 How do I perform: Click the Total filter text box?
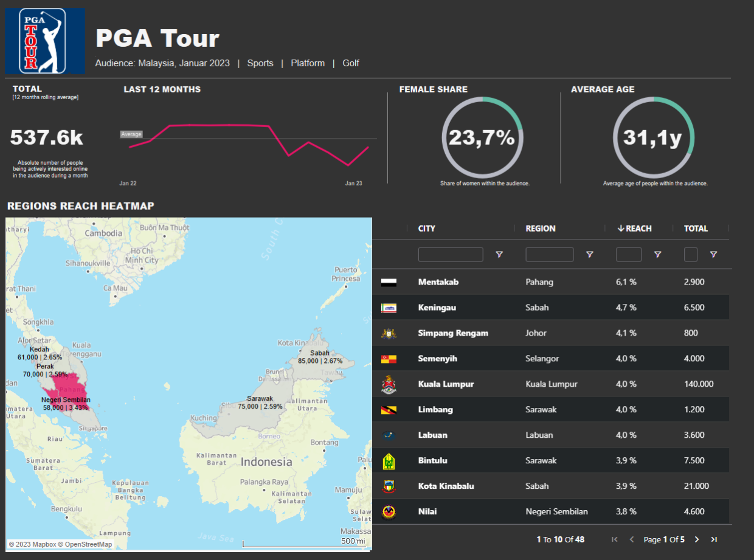pyautogui.click(x=691, y=255)
